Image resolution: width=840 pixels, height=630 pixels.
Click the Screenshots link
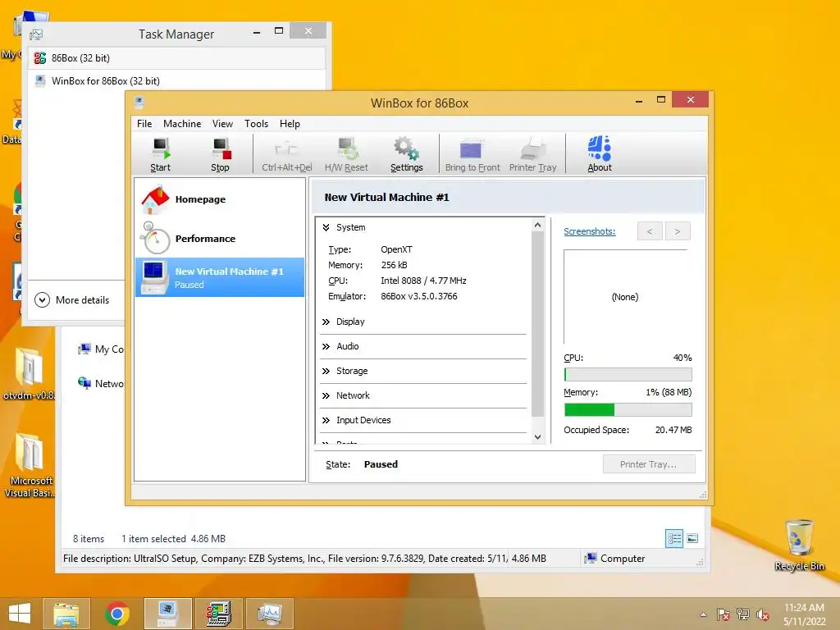[589, 231]
